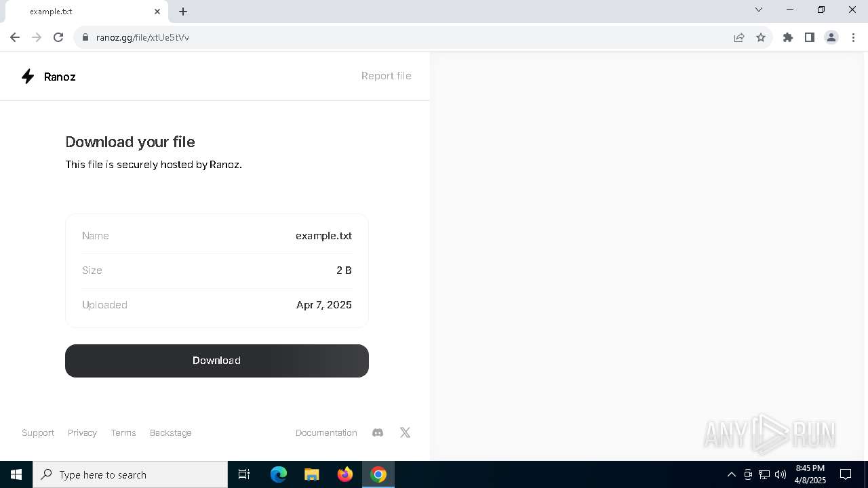Open the volume tray icon

781,474
